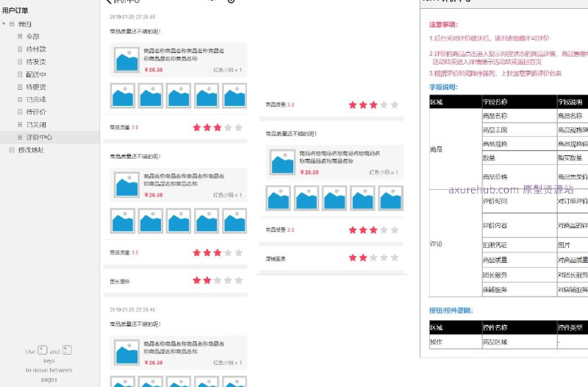Click fifth star of 商品质量 row directly above 团长服务

(238, 252)
